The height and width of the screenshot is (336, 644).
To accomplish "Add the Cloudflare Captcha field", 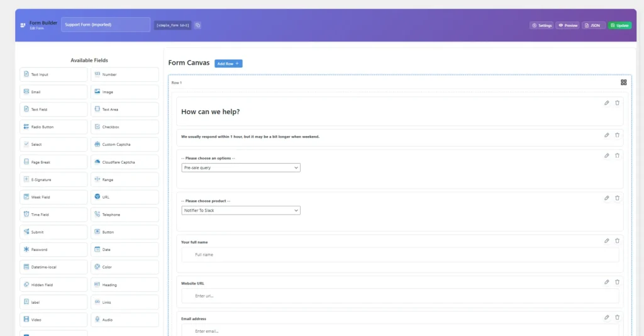I will [125, 162].
